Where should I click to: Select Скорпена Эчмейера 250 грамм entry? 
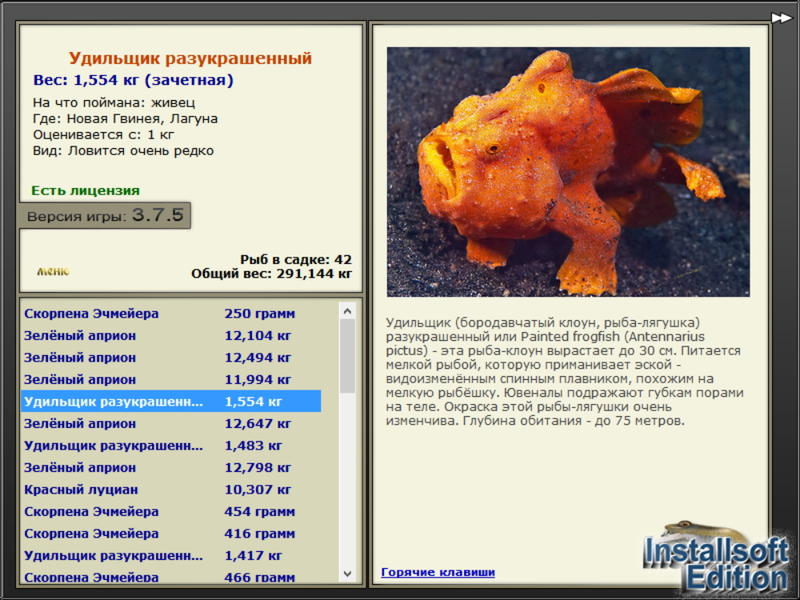(x=171, y=313)
